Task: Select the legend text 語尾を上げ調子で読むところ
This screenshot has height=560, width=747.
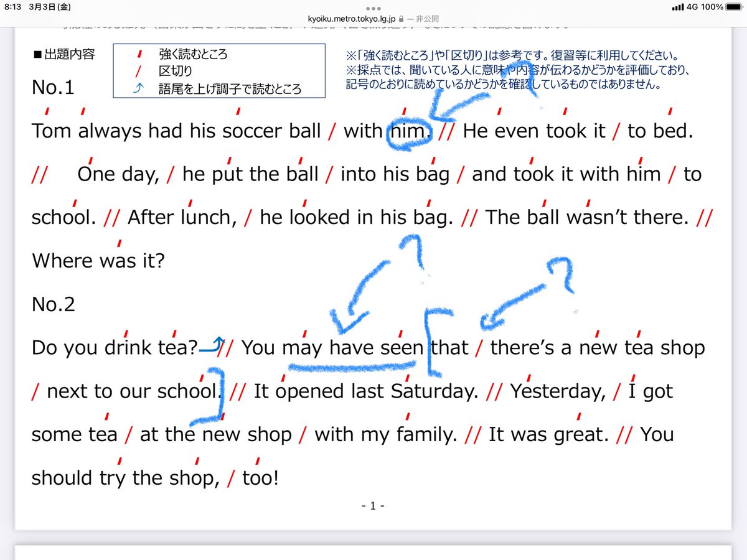Action: pos(230,89)
